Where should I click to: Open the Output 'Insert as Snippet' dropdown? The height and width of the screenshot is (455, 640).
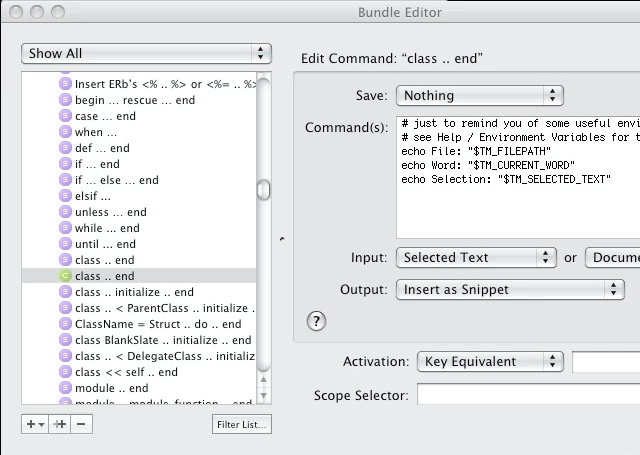(510, 290)
